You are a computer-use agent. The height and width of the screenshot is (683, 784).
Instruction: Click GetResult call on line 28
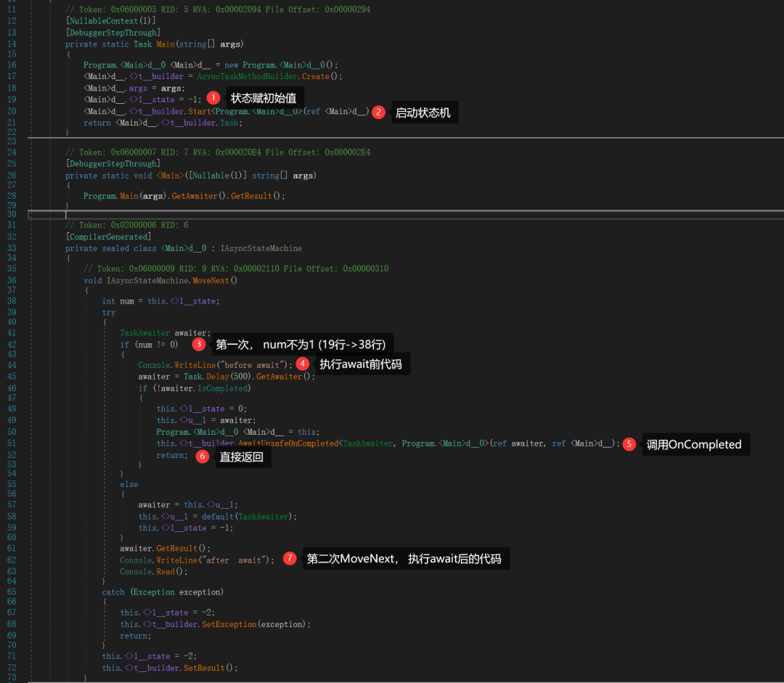click(x=251, y=196)
